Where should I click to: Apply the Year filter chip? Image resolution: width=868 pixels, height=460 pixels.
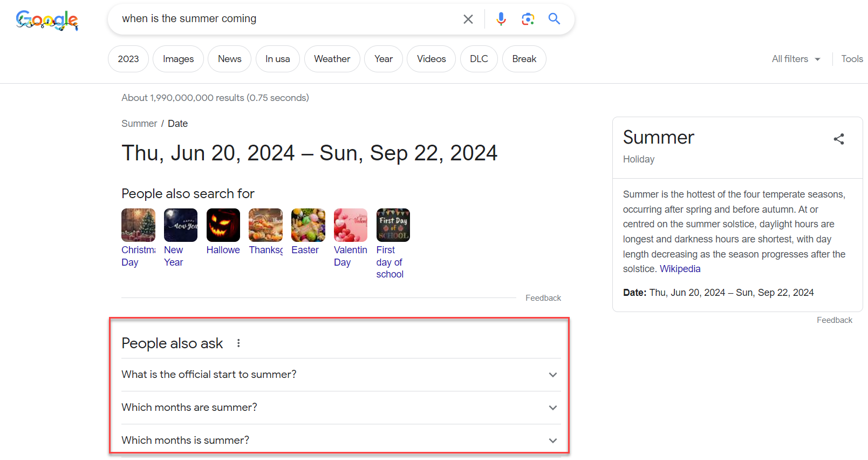click(384, 59)
